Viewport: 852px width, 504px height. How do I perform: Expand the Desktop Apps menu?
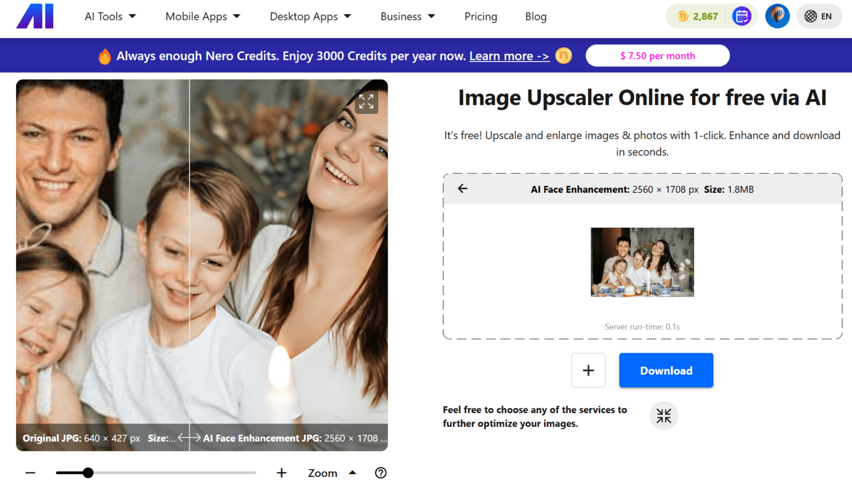pyautogui.click(x=310, y=16)
